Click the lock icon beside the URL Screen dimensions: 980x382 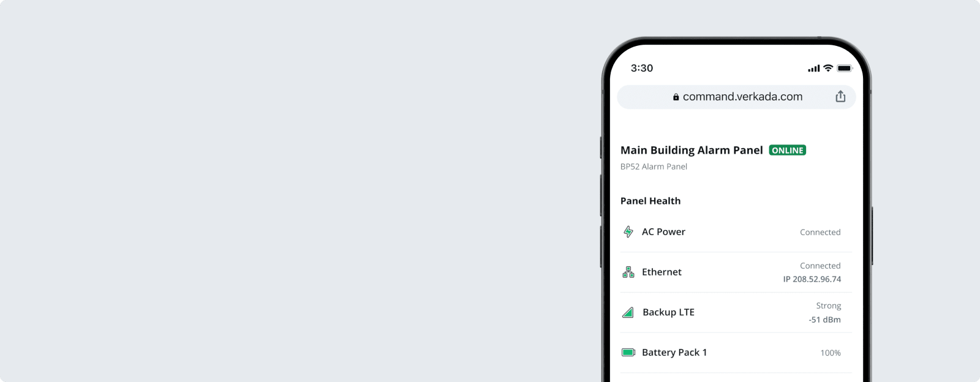[x=676, y=97]
